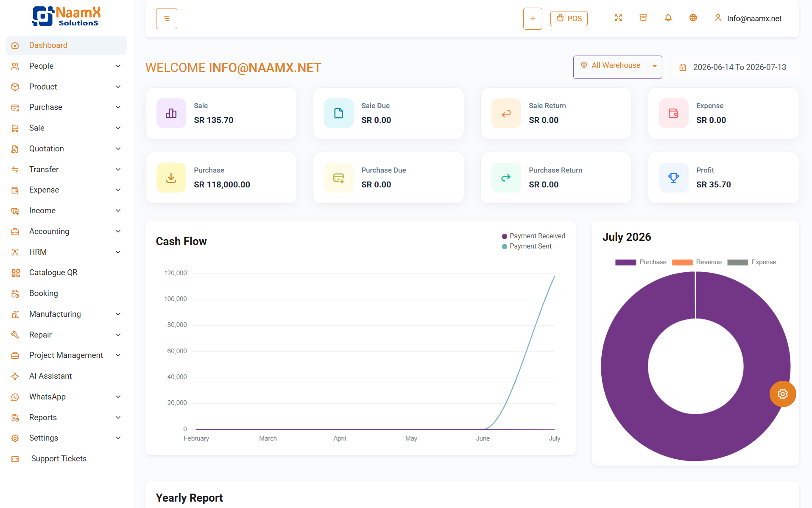Click the Purchase Return arrow icon
Viewport: 812px width, 508px height.
point(506,178)
